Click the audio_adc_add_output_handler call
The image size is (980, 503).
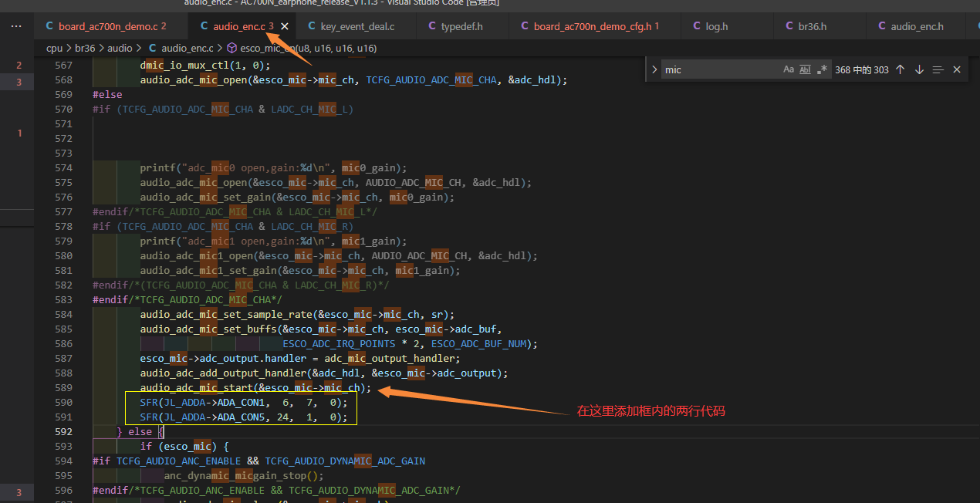(324, 373)
